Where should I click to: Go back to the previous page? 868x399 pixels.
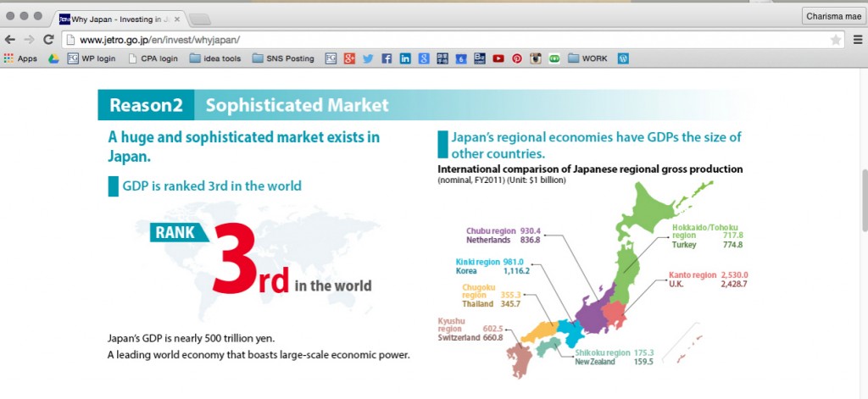point(9,40)
